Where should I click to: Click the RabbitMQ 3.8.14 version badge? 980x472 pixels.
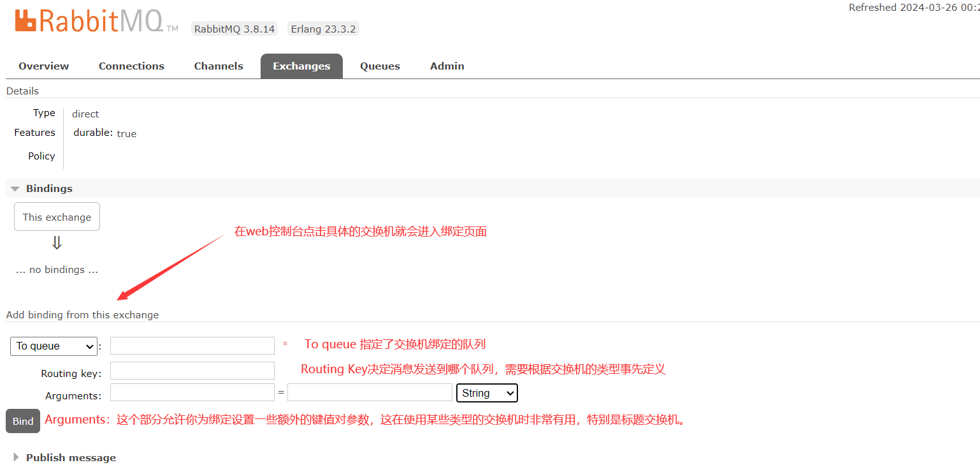point(234,29)
